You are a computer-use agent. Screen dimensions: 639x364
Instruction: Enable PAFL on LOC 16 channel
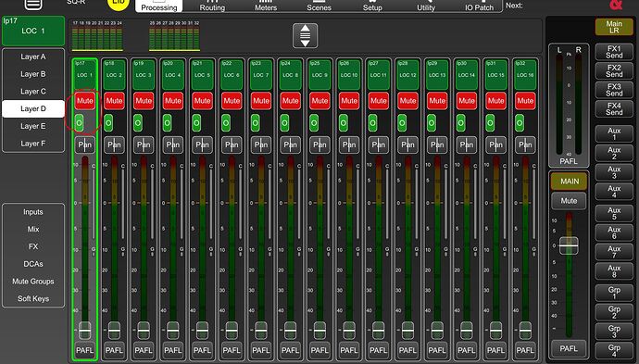525,350
